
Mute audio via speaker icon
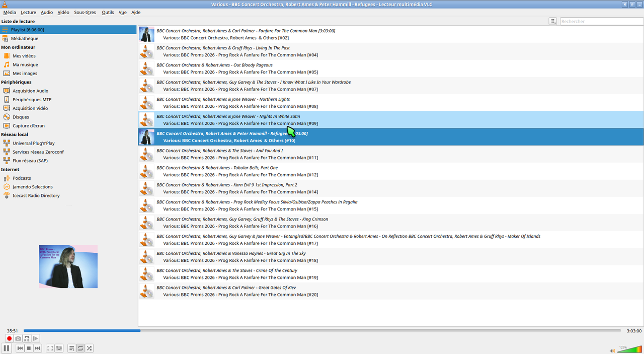[x=612, y=350]
